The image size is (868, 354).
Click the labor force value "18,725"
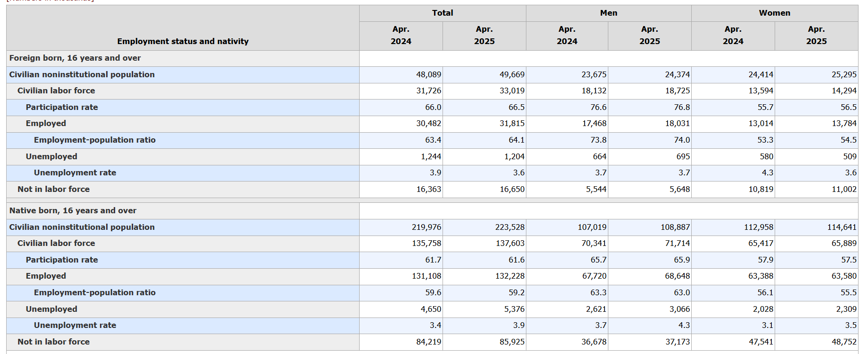678,91
